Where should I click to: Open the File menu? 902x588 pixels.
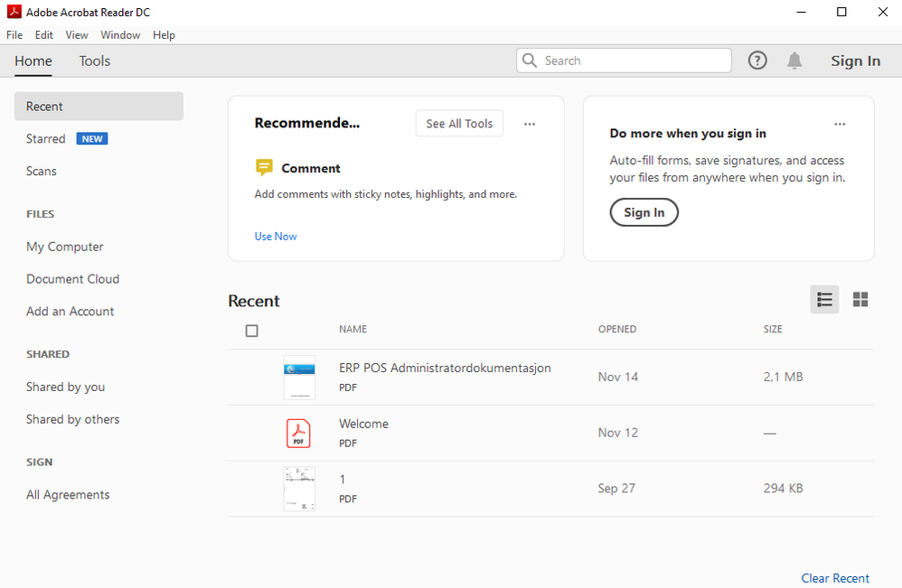14,35
